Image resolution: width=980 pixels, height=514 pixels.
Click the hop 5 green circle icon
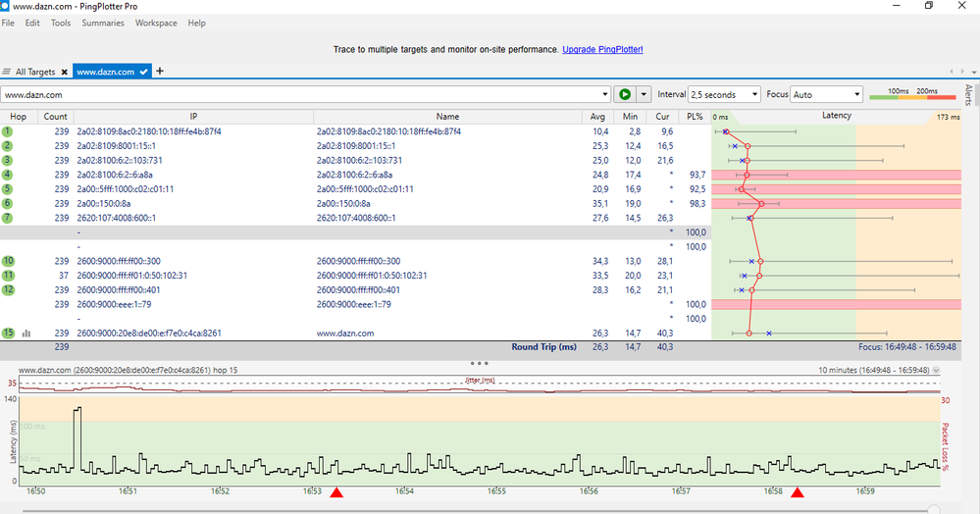tap(8, 189)
